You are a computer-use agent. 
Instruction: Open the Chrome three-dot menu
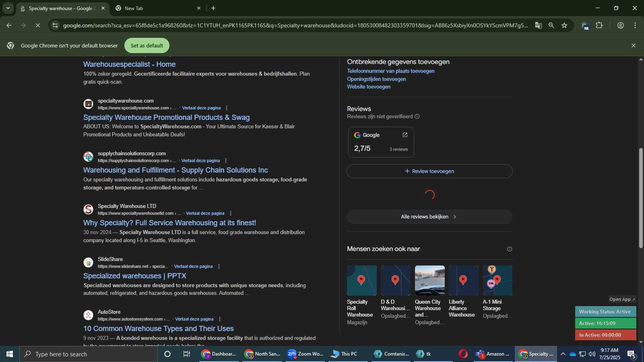[635, 25]
